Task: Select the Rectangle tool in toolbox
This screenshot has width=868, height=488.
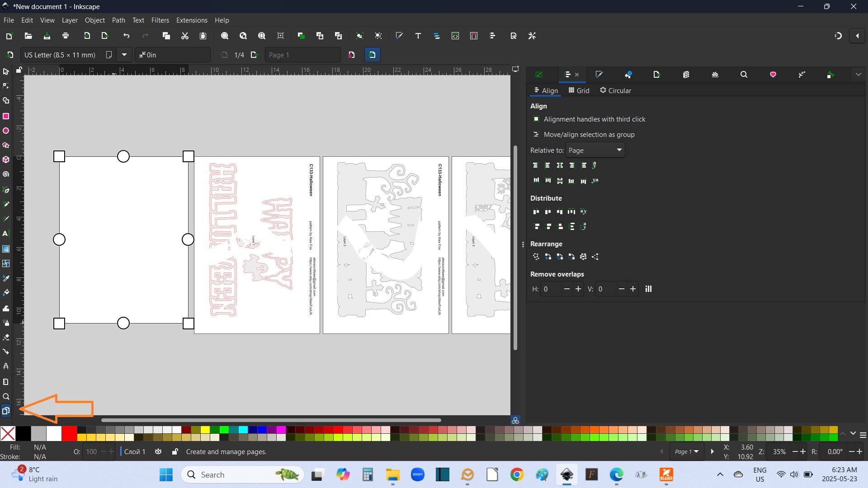Action: click(x=6, y=116)
